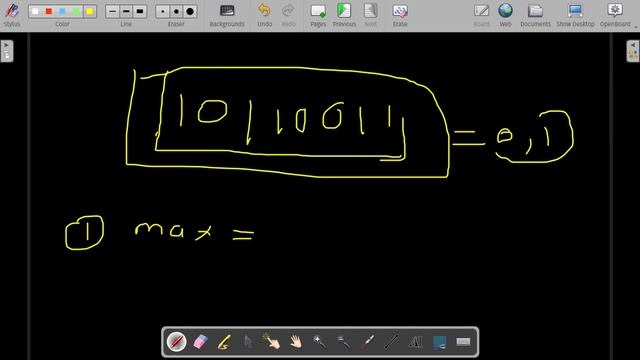Image resolution: width=640 pixels, height=360 pixels.
Task: Open the OpenBoard menu
Action: pos(615,16)
